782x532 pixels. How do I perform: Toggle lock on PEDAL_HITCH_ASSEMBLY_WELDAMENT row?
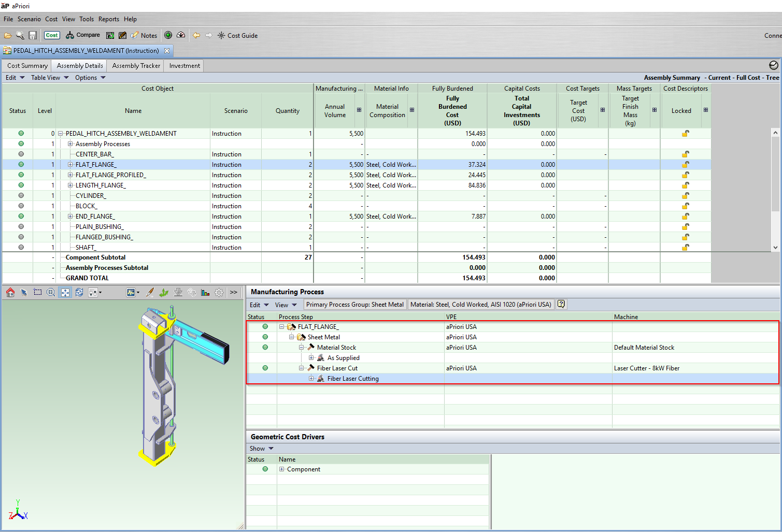tap(685, 134)
